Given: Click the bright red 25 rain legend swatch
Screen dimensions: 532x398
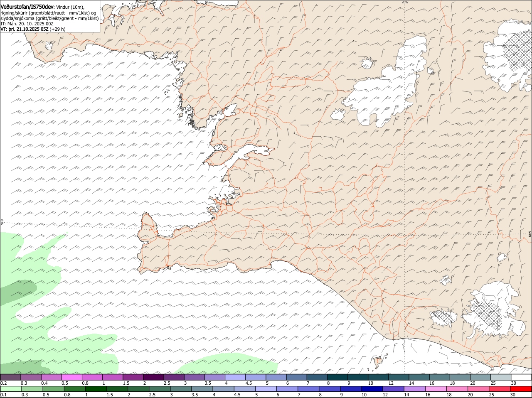Looking at the screenshot, I should point(500,389).
